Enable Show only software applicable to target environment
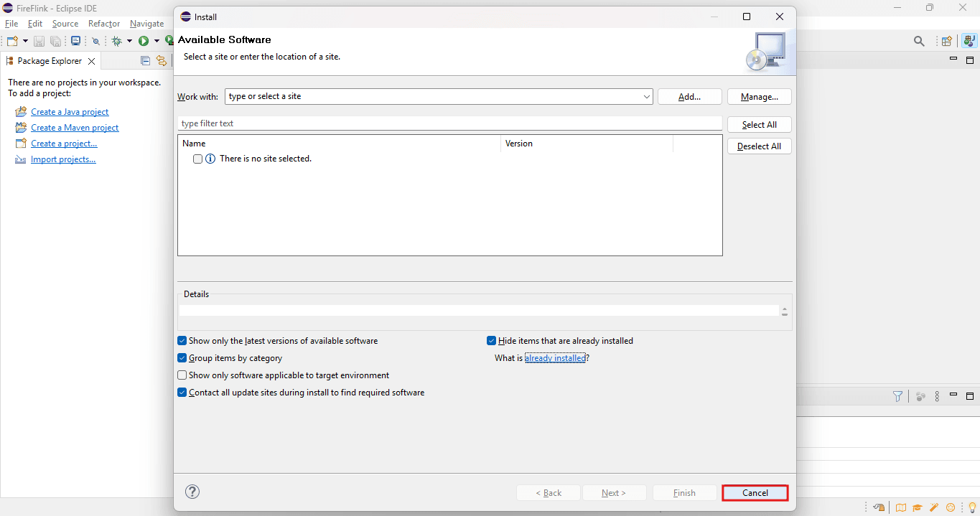Image resolution: width=980 pixels, height=516 pixels. [182, 375]
